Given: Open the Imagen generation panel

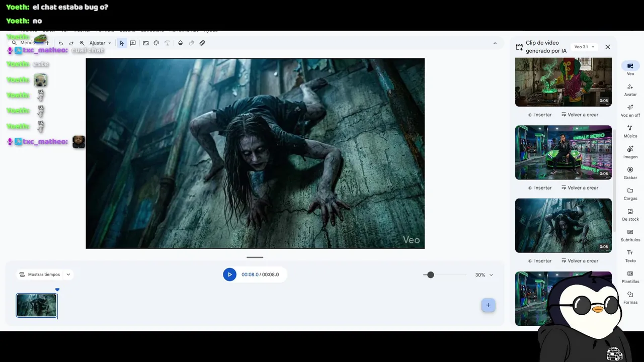Looking at the screenshot, I should point(630,152).
